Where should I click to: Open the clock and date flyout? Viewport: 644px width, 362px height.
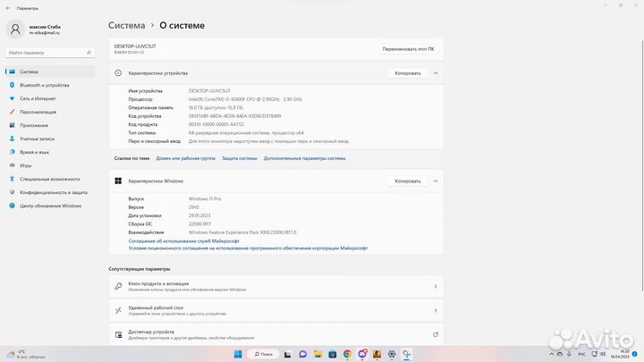click(620, 354)
